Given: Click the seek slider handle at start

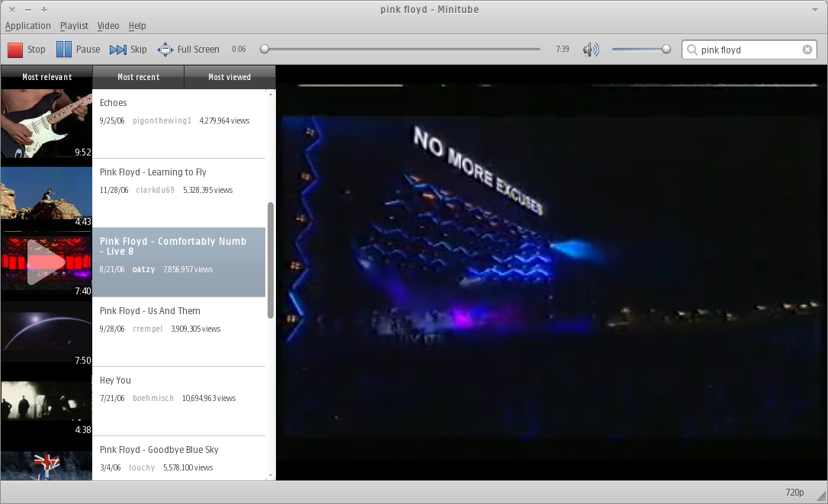Looking at the screenshot, I should coord(265,49).
